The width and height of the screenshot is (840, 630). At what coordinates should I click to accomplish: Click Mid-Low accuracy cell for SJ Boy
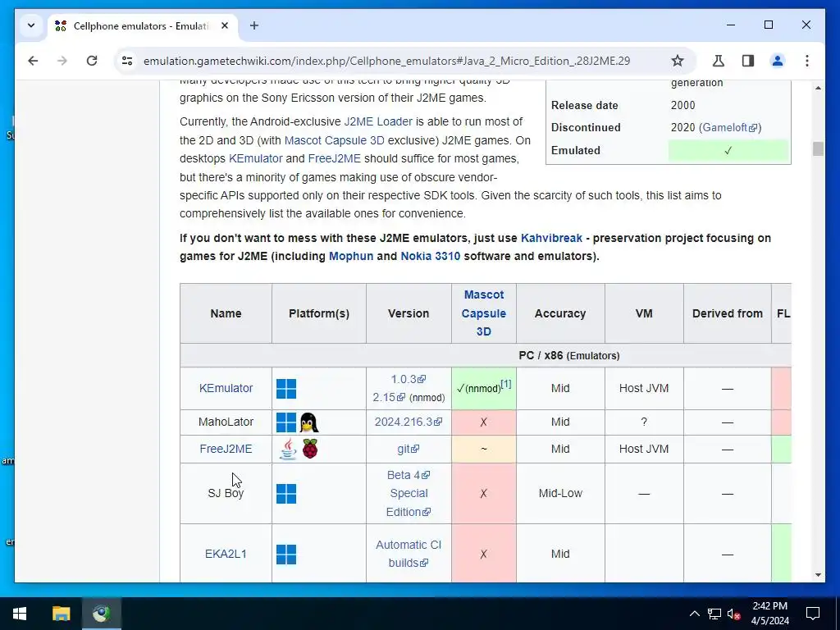click(x=560, y=493)
